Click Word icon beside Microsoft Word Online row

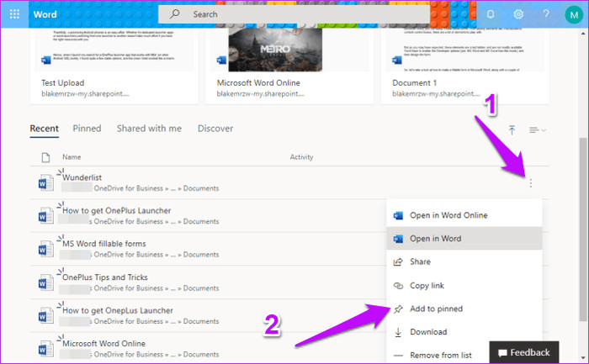click(x=45, y=350)
